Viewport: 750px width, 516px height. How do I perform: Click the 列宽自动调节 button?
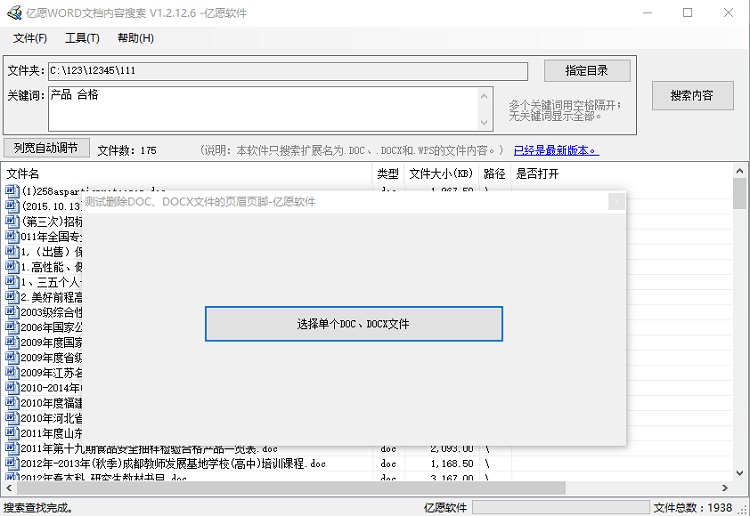[46, 148]
